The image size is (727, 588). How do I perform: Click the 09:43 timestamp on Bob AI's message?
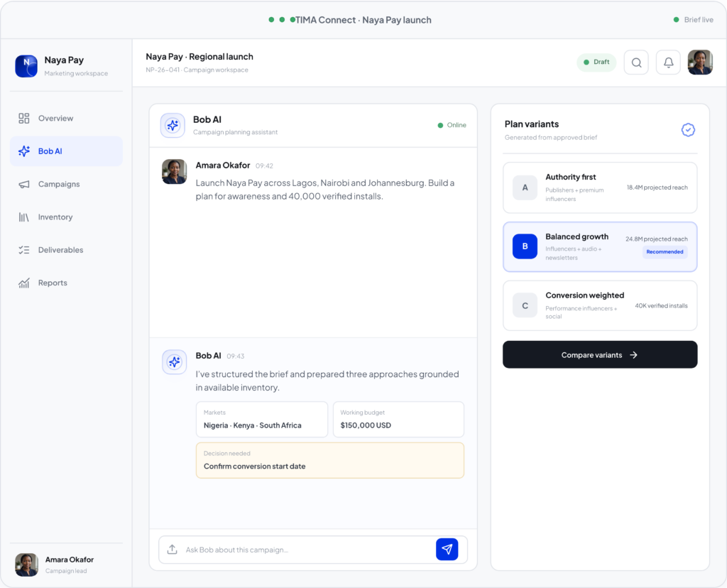point(236,356)
